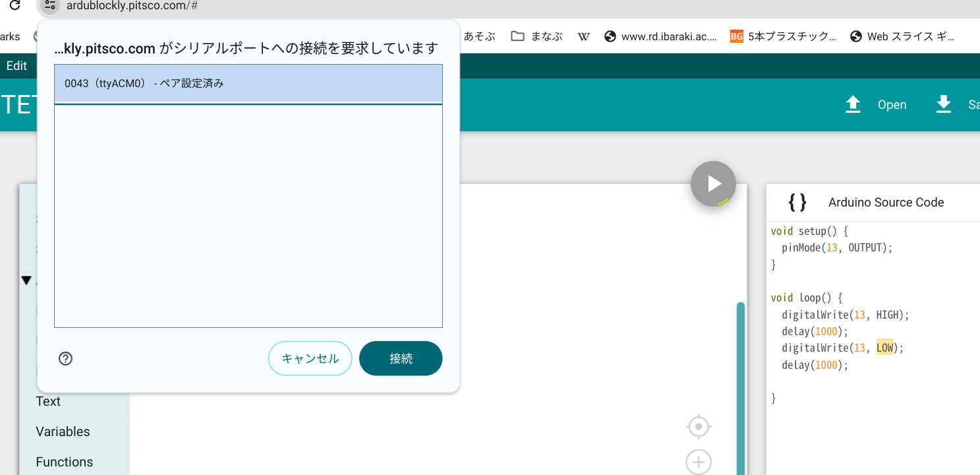
Task: Open a sketch using the Open upload icon
Action: (853, 104)
